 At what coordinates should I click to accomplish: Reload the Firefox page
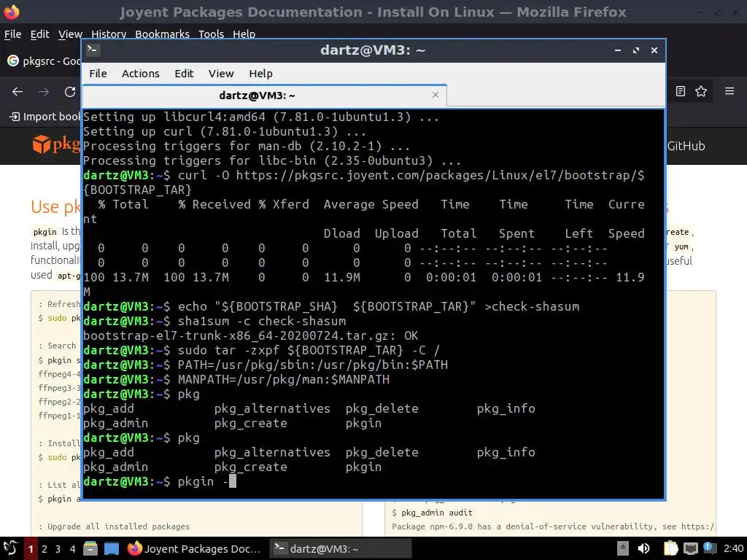pyautogui.click(x=70, y=91)
